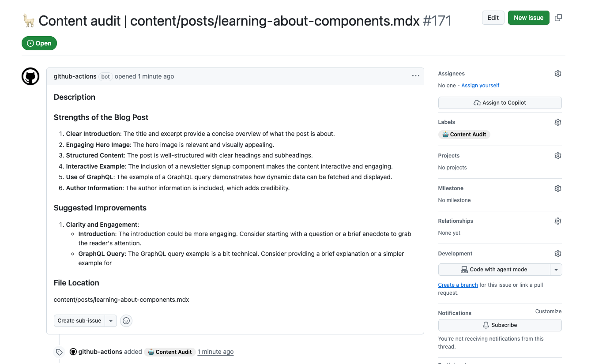Select the Content Audit label
The width and height of the screenshot is (591, 364).
(464, 135)
